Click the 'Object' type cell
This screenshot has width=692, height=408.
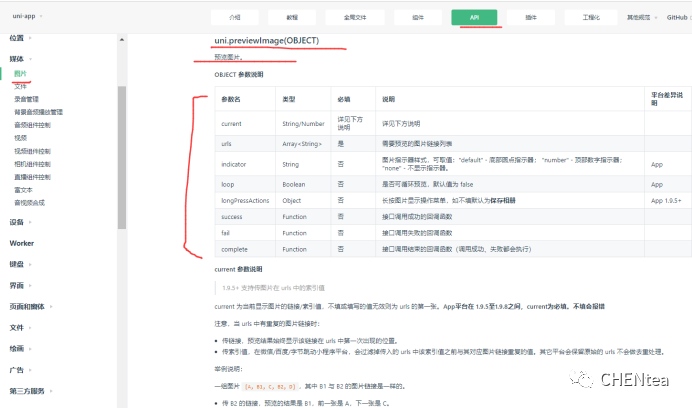[303, 200]
